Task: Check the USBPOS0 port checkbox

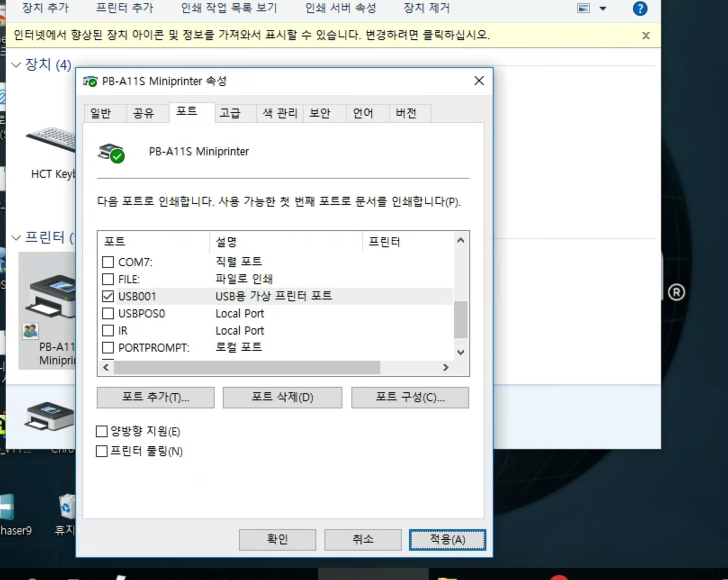Action: pyautogui.click(x=108, y=313)
